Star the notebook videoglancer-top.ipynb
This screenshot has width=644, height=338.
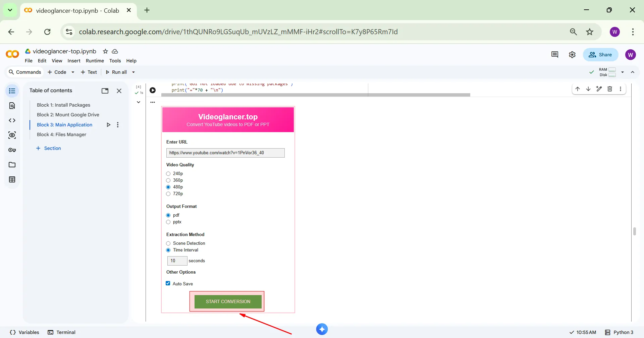click(105, 51)
